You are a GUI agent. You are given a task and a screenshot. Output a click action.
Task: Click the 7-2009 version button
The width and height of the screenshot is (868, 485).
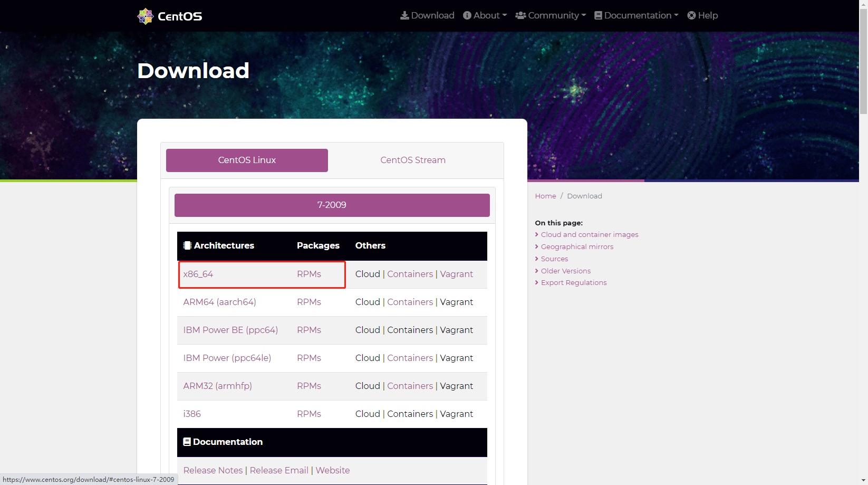click(332, 205)
